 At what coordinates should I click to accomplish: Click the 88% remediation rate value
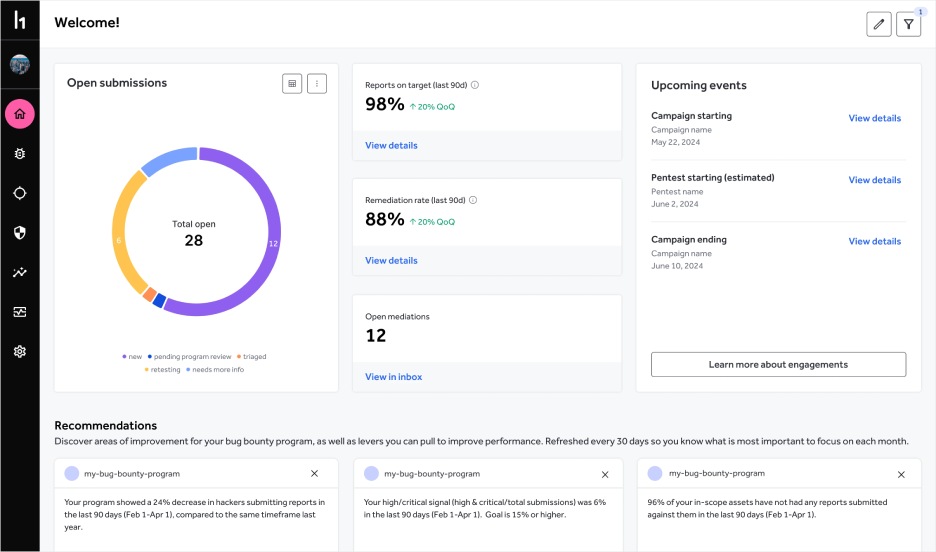(x=384, y=220)
